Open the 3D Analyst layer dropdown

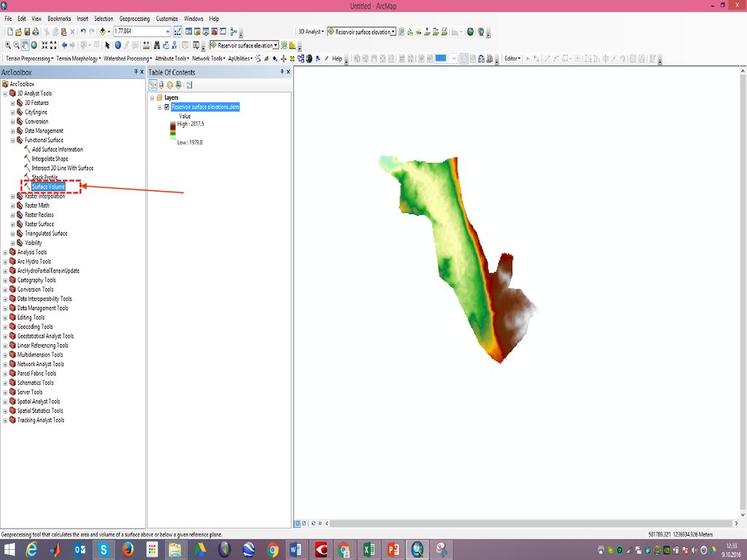pos(393,32)
